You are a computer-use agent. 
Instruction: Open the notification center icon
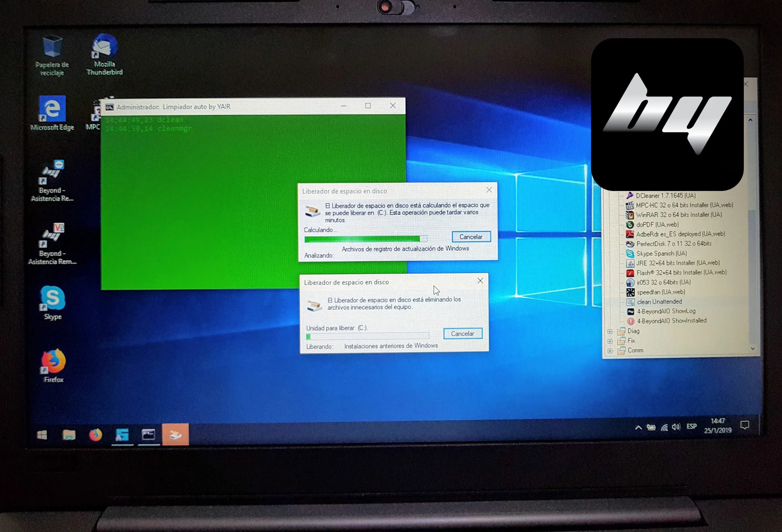click(745, 425)
